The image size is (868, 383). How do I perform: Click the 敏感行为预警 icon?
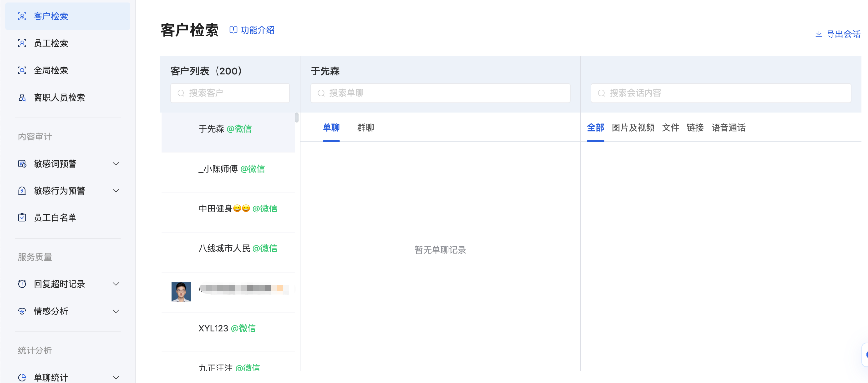pos(22,191)
